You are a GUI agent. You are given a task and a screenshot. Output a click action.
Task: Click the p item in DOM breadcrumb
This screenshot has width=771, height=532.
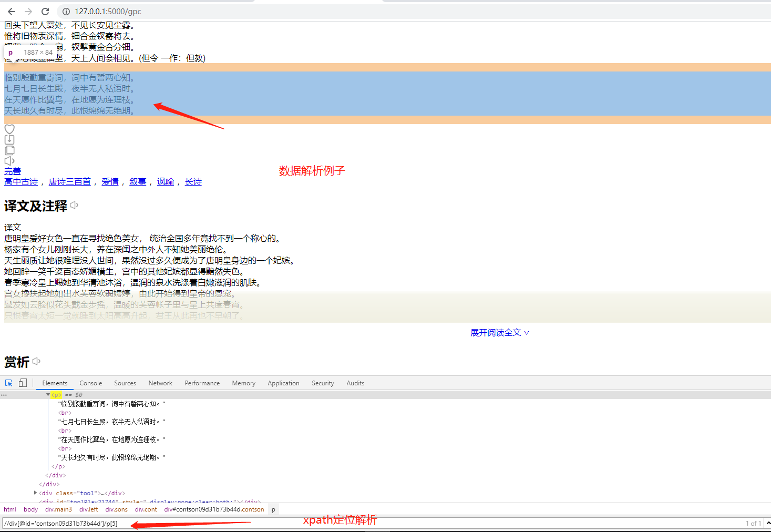pos(273,509)
